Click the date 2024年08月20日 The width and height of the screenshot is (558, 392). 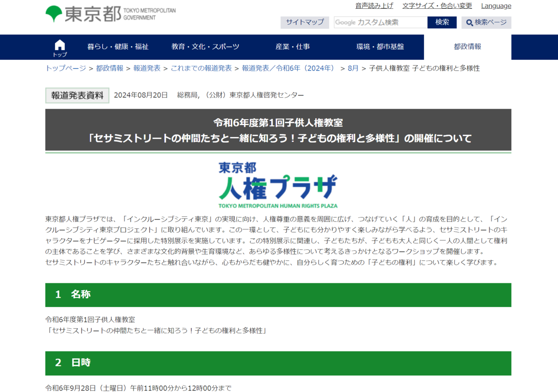pos(140,95)
